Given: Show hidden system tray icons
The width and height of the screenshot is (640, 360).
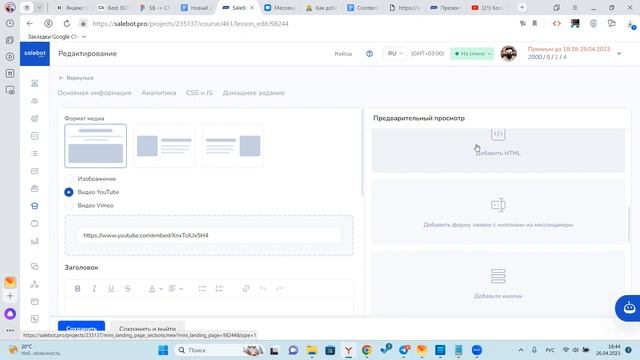Looking at the screenshot, I should [520, 350].
